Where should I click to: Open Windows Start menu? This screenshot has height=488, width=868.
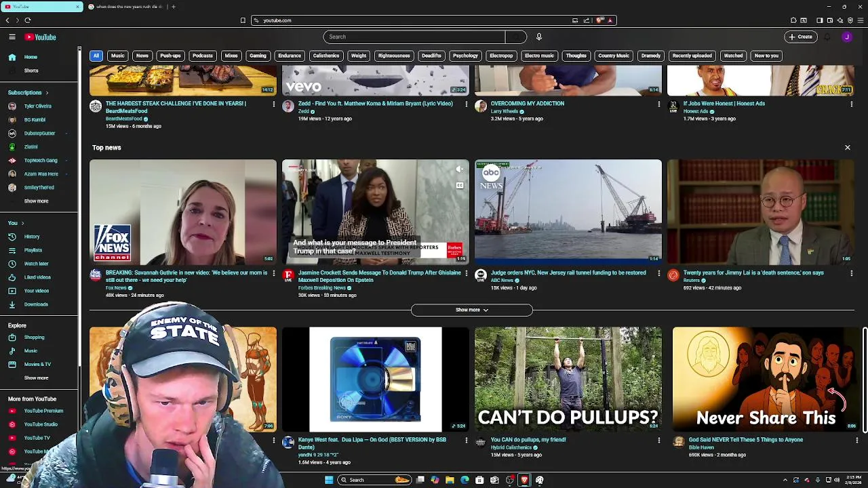pyautogui.click(x=329, y=480)
